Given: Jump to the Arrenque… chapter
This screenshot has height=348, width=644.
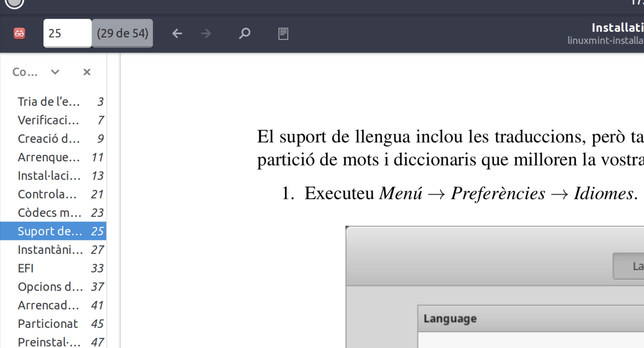Looking at the screenshot, I should 53,157.
